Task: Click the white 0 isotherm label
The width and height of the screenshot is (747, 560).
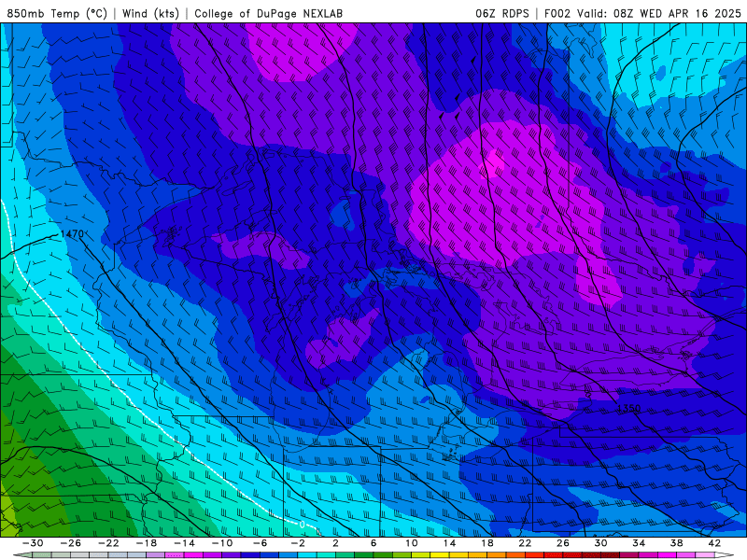Action: 302,525
